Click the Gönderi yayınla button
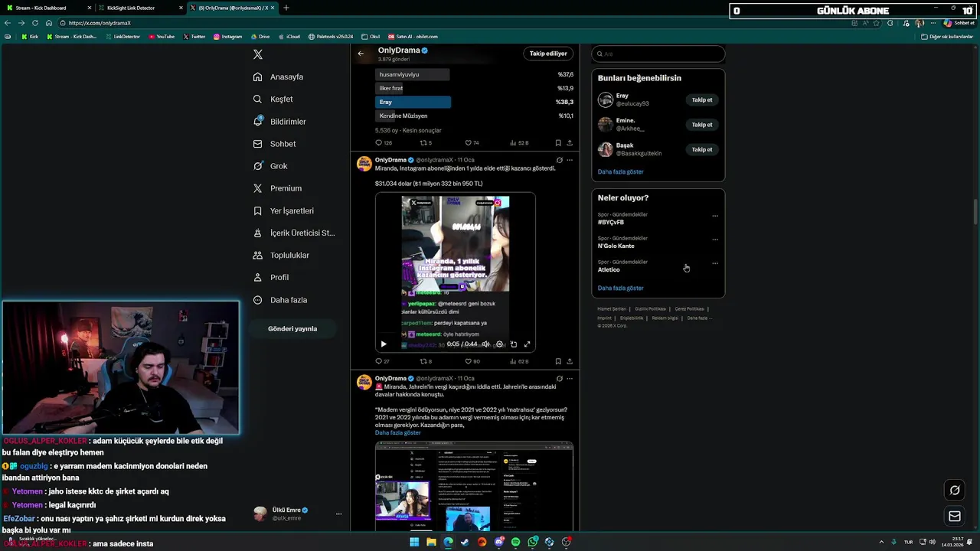 [x=292, y=328]
